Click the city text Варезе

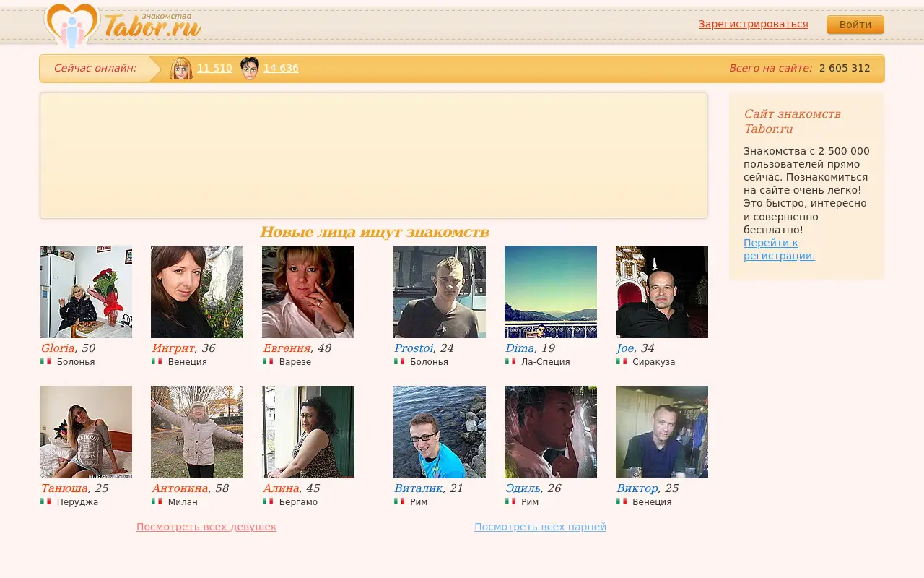(295, 362)
